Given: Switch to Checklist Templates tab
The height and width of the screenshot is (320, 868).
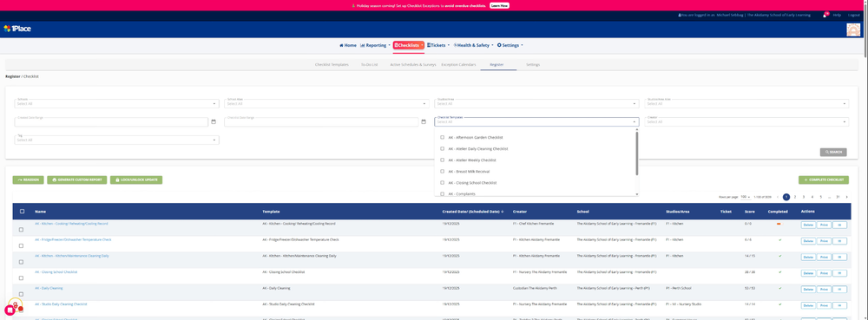Looking at the screenshot, I should (332, 65).
